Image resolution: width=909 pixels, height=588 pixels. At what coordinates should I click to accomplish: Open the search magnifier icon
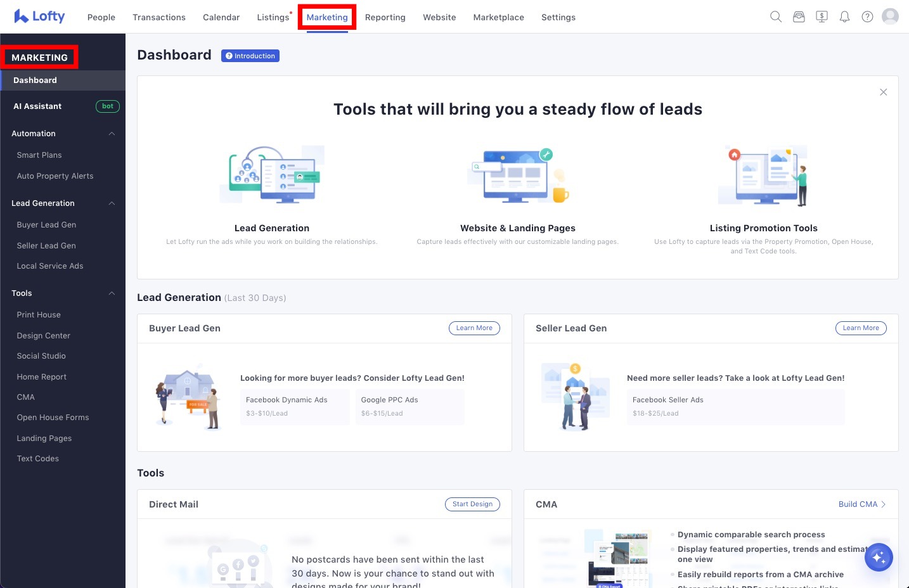[x=776, y=17]
